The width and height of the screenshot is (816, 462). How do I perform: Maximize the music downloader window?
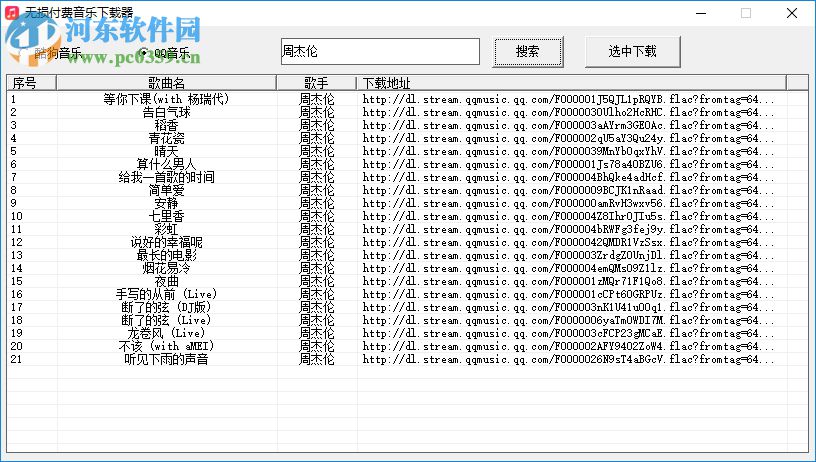[x=746, y=13]
